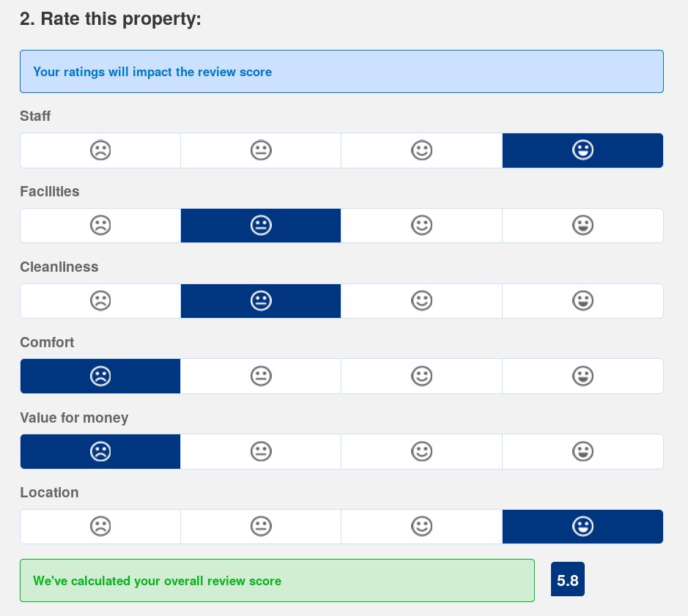Click the selected very happy Staff rating
688x616 pixels.
click(x=582, y=150)
